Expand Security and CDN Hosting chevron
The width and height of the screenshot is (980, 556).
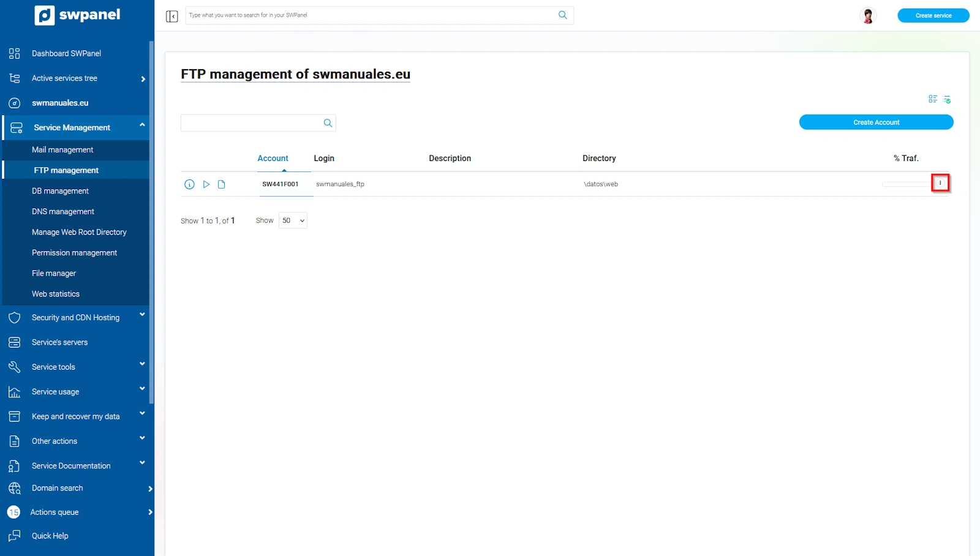click(x=142, y=315)
